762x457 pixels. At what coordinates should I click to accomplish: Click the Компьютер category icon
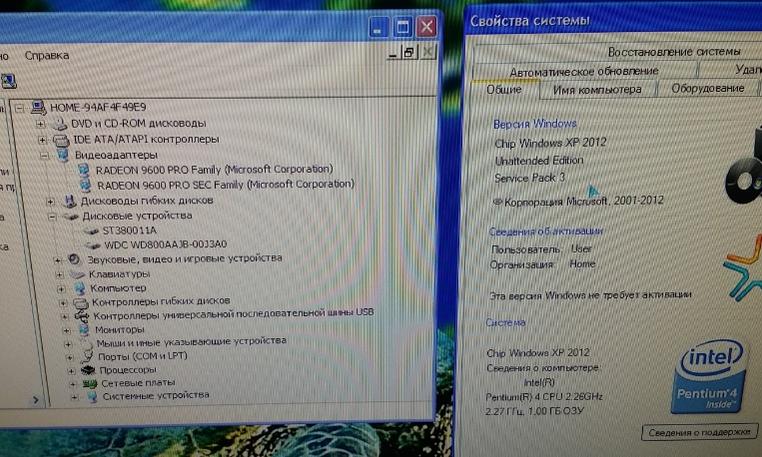click(79, 288)
